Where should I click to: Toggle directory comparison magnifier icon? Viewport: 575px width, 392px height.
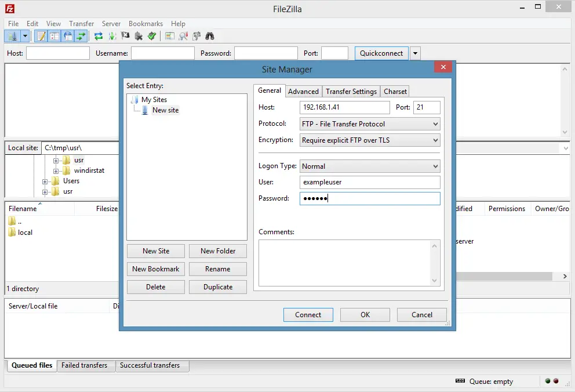tap(183, 36)
